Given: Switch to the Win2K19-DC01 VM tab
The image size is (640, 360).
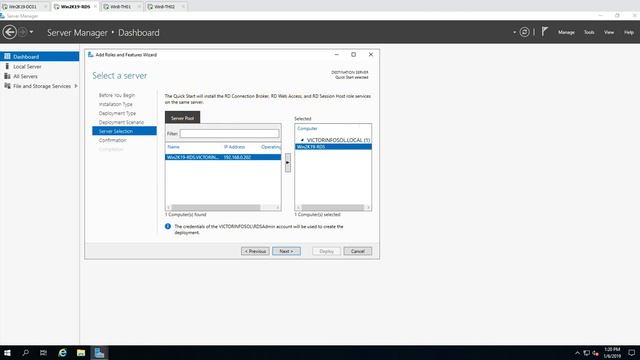Looking at the screenshot, I should click(23, 7).
